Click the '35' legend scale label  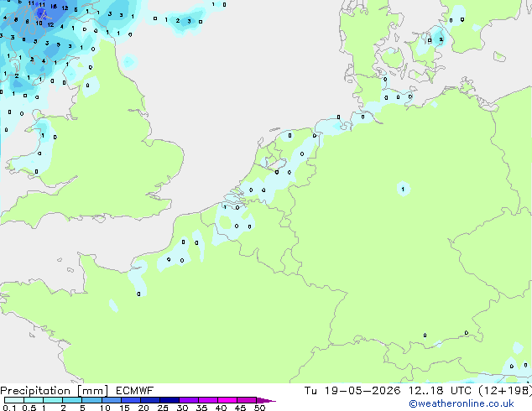coord(201,408)
